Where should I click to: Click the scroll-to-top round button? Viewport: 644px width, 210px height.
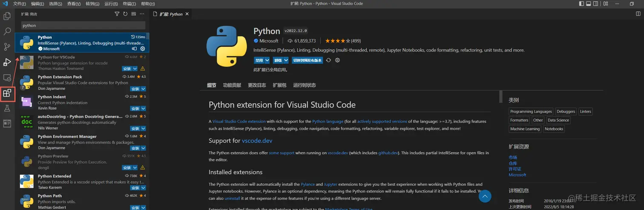[x=485, y=196]
